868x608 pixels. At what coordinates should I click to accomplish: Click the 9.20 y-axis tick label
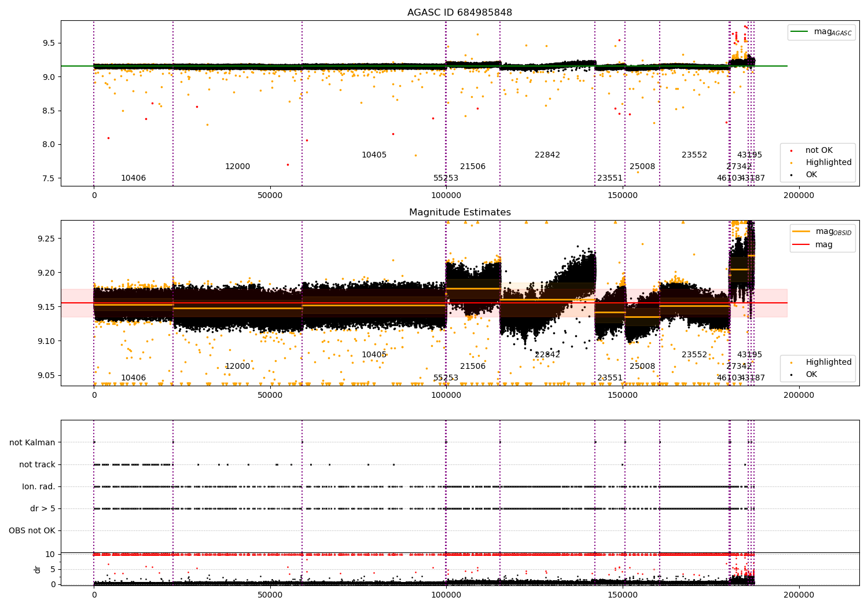coord(46,273)
